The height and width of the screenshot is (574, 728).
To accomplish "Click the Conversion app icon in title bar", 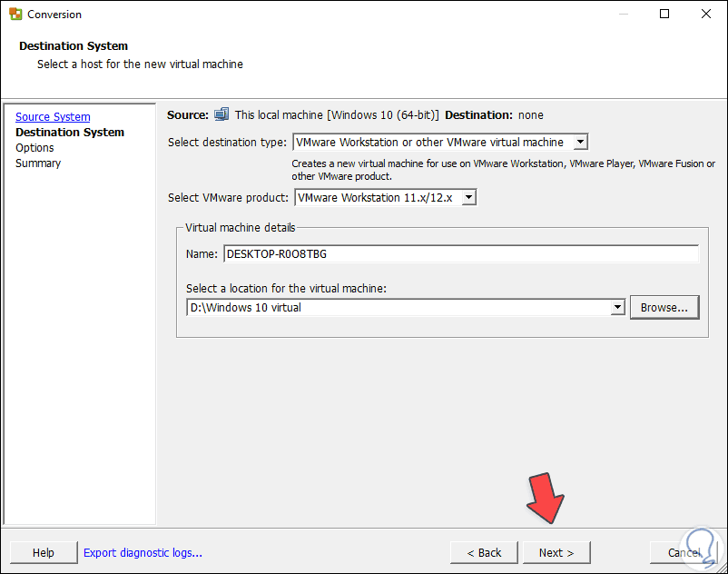I will (15, 14).
